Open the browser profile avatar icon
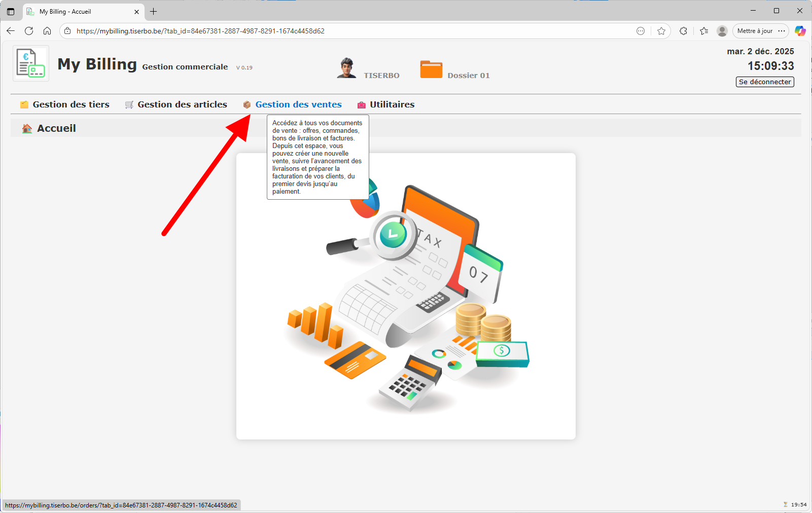The image size is (812, 513). [x=722, y=31]
